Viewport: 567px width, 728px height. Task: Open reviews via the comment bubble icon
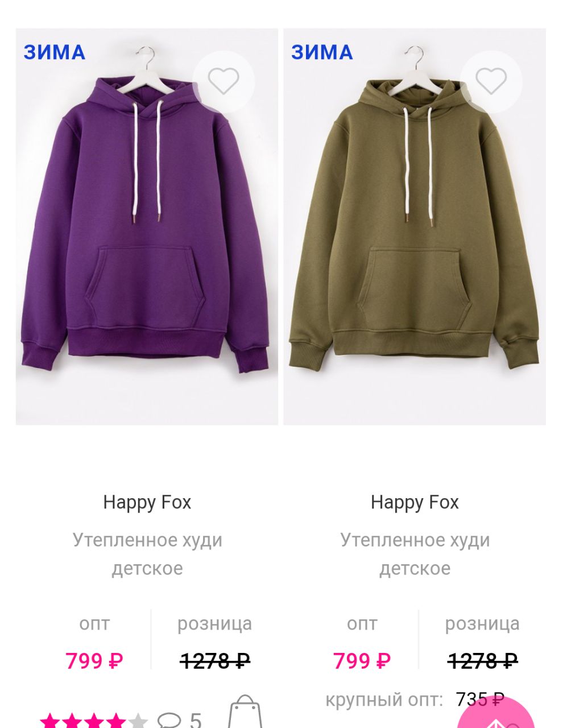[x=169, y=721]
